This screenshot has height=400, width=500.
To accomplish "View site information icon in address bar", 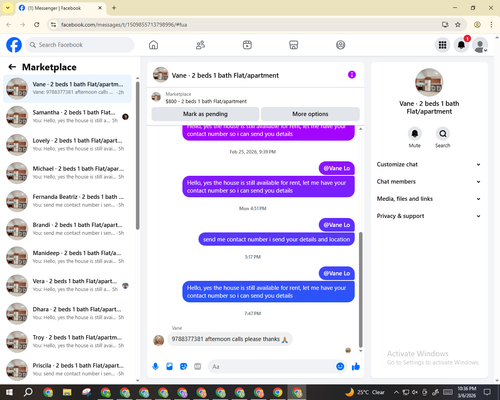I will click(53, 25).
